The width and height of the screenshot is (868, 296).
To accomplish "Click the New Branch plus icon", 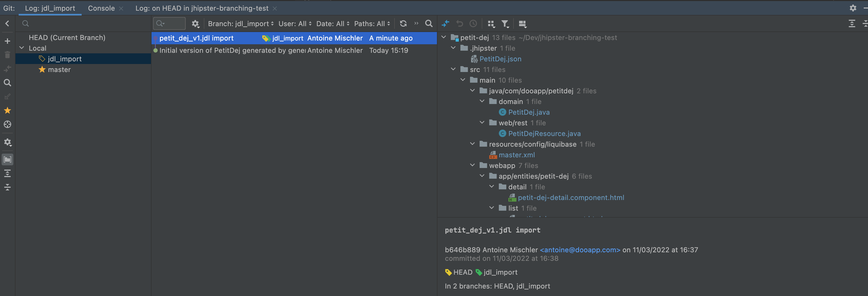I will 7,41.
